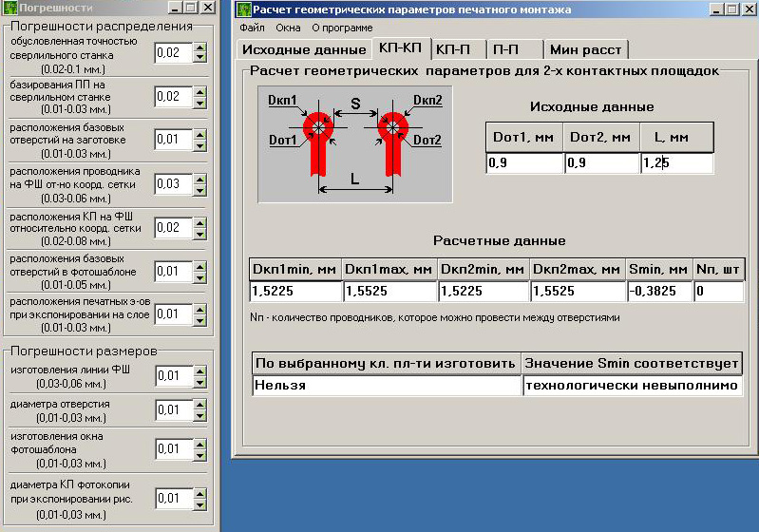
Task: Open the Файл menu
Action: point(252,28)
